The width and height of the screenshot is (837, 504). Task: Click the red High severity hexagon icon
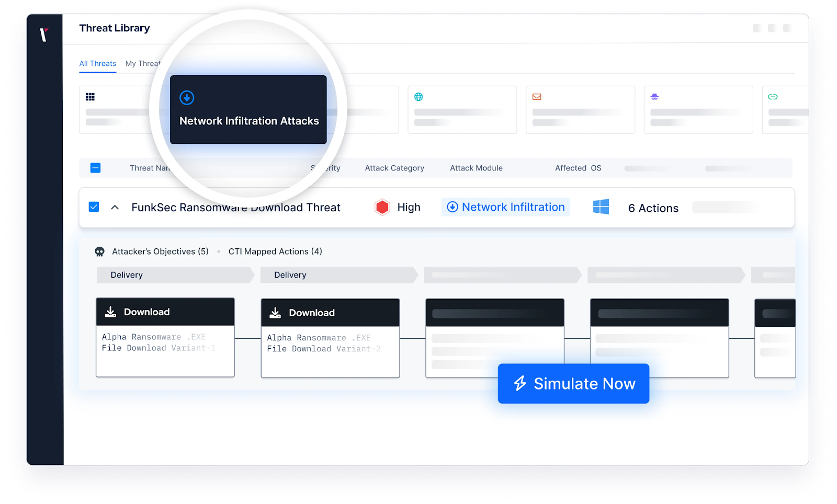click(x=382, y=207)
